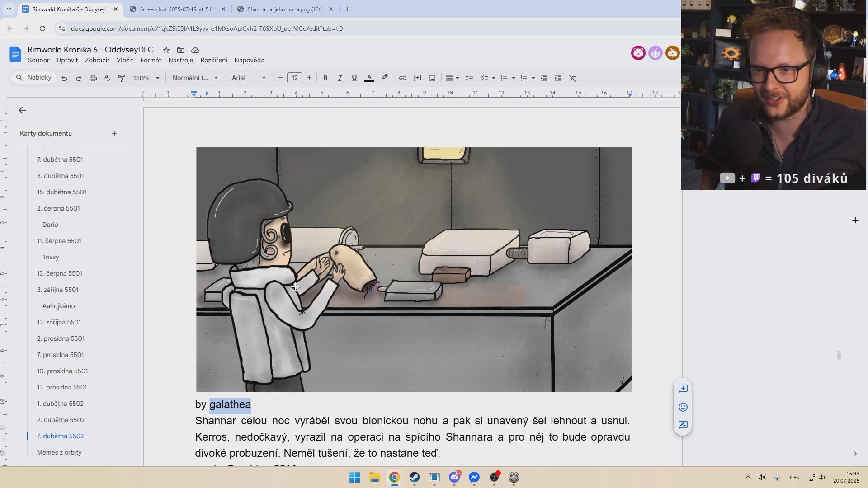This screenshot has height=488, width=868.
Task: Switch to the Screenshot_2025-07-19 browser tab
Action: click(177, 9)
